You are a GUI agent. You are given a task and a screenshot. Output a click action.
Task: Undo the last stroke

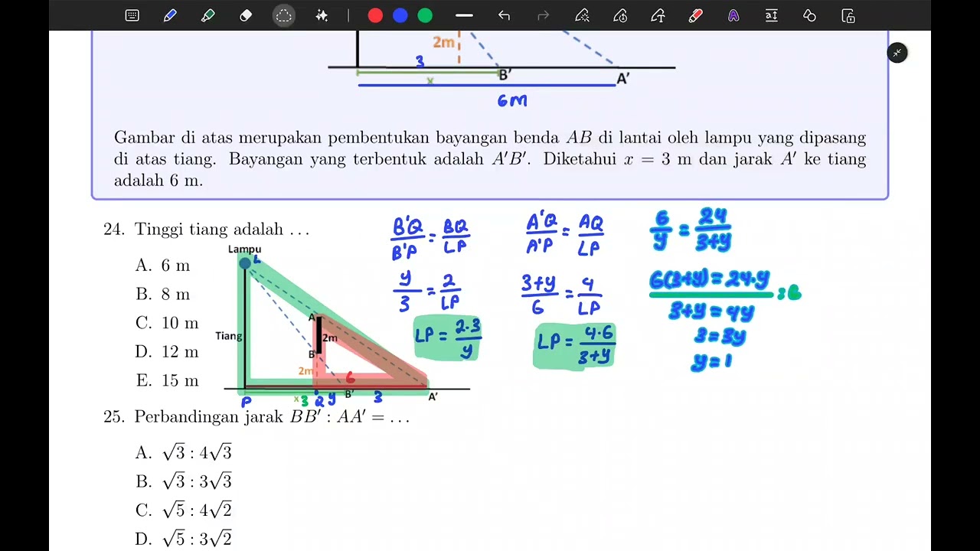point(504,15)
